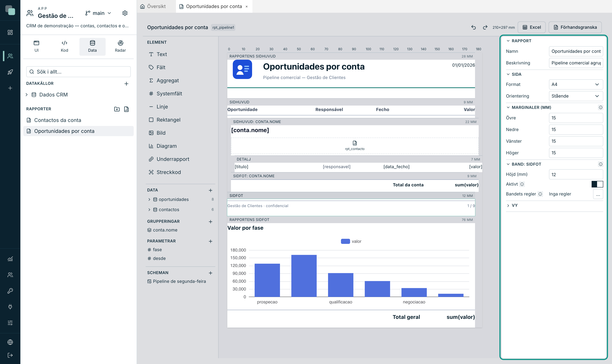The height and width of the screenshot is (364, 612).
Task: Open the Format A4 dropdown
Action: [576, 84]
